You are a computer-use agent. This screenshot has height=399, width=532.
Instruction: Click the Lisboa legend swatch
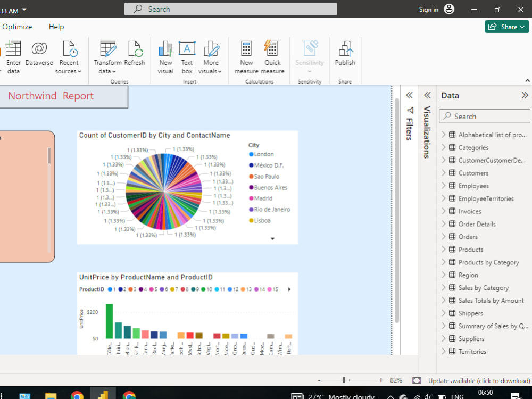[x=252, y=221]
